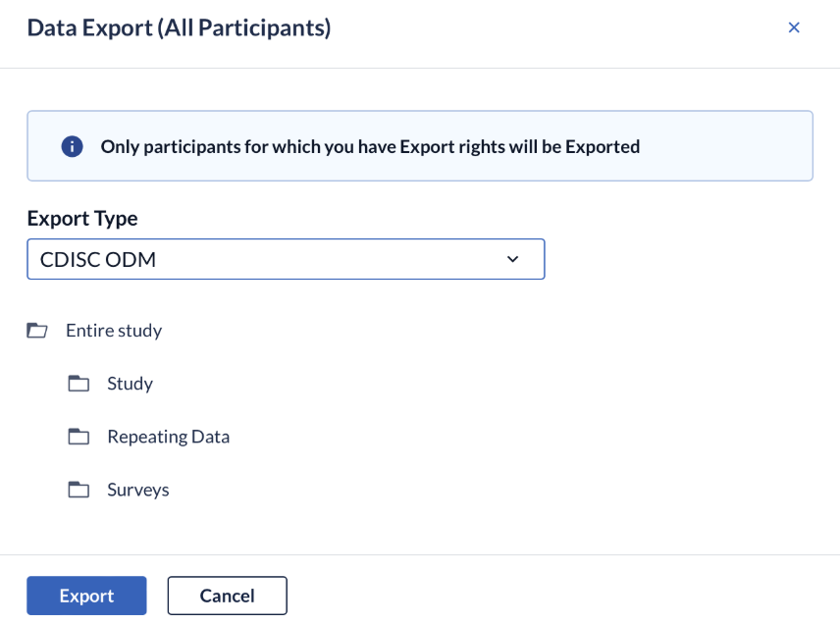Viewport: 840px width, 624px height.
Task: Click the blank space right of Surveys row
Action: [x=482, y=490]
